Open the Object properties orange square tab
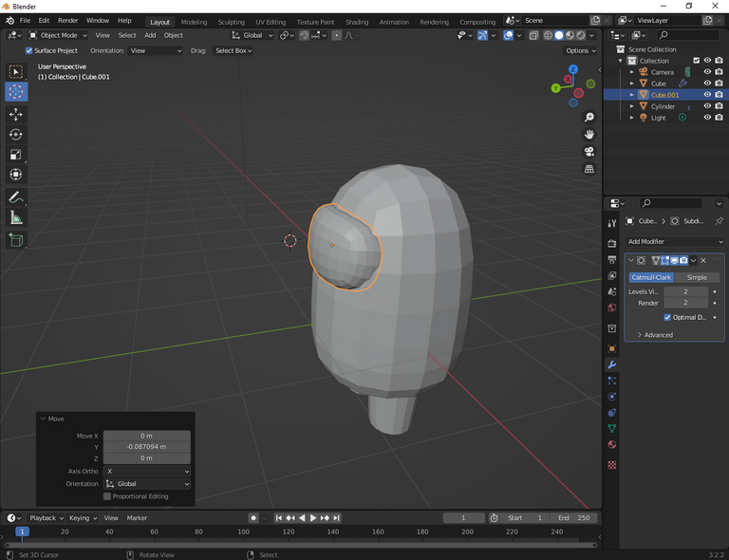Screen dimensions: 729x560 coord(612,348)
